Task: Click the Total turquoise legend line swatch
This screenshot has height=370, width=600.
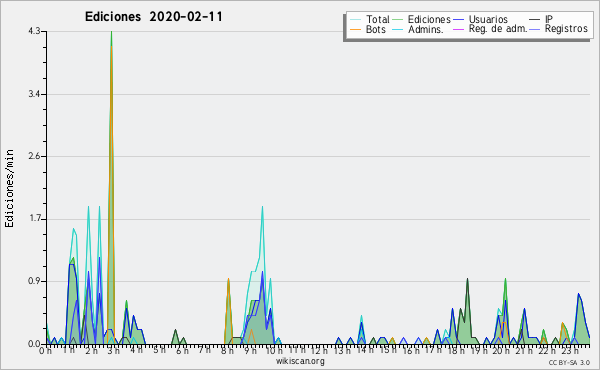Action: [x=355, y=20]
